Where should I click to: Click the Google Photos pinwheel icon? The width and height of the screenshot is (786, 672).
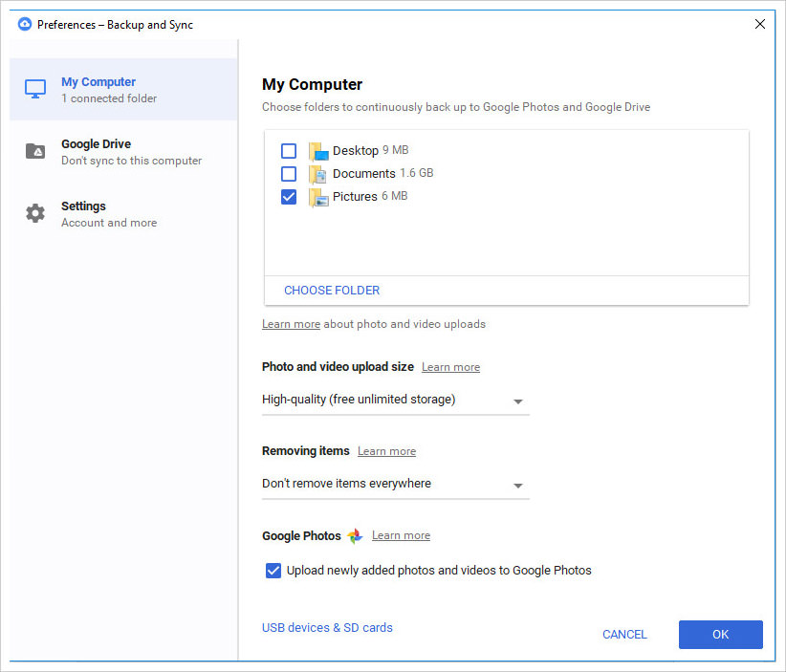pyautogui.click(x=355, y=535)
